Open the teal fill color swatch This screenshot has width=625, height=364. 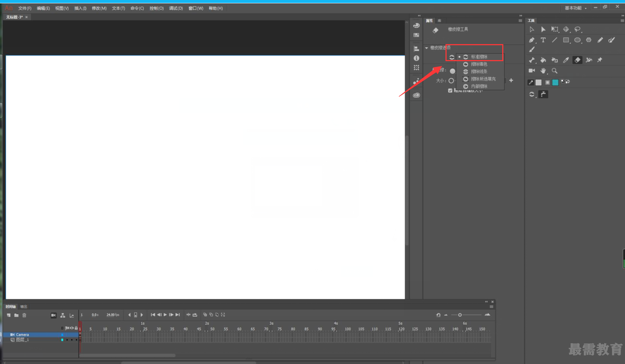555,82
